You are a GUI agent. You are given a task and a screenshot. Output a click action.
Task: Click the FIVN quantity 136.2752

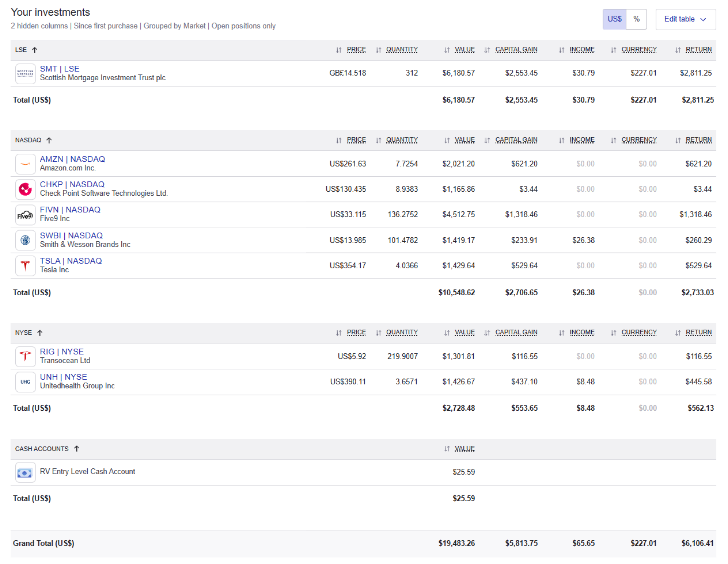pyautogui.click(x=403, y=214)
